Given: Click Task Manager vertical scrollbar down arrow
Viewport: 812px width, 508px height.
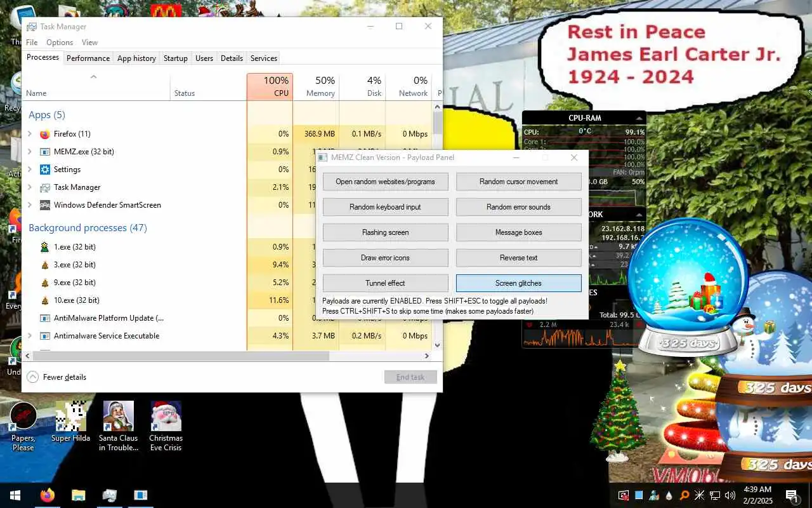Looking at the screenshot, I should click(x=437, y=345).
